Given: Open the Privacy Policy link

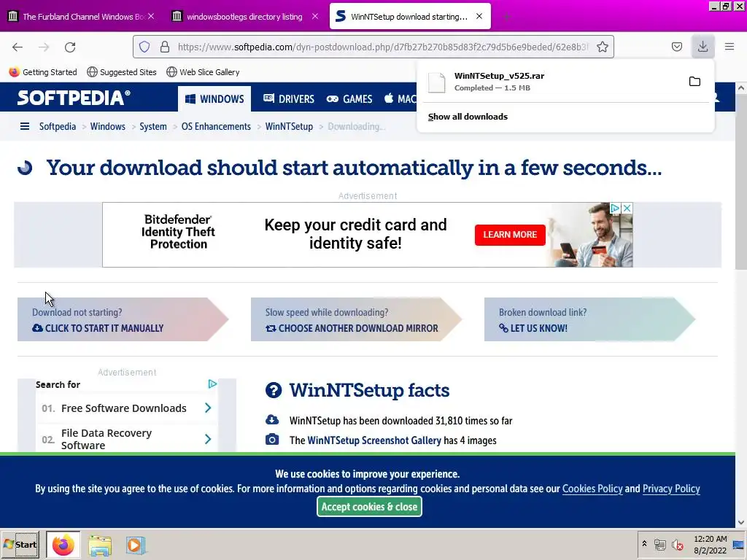Looking at the screenshot, I should point(671,489).
